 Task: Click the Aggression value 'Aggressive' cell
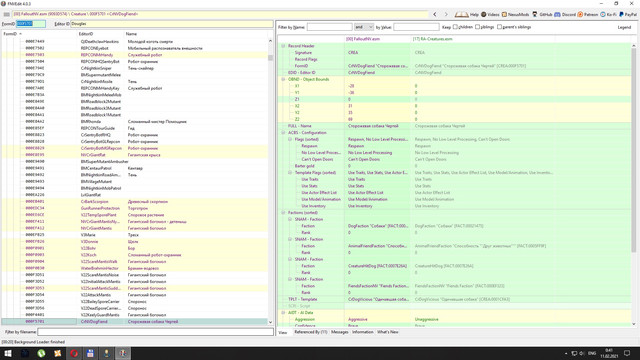pyautogui.click(x=378, y=319)
